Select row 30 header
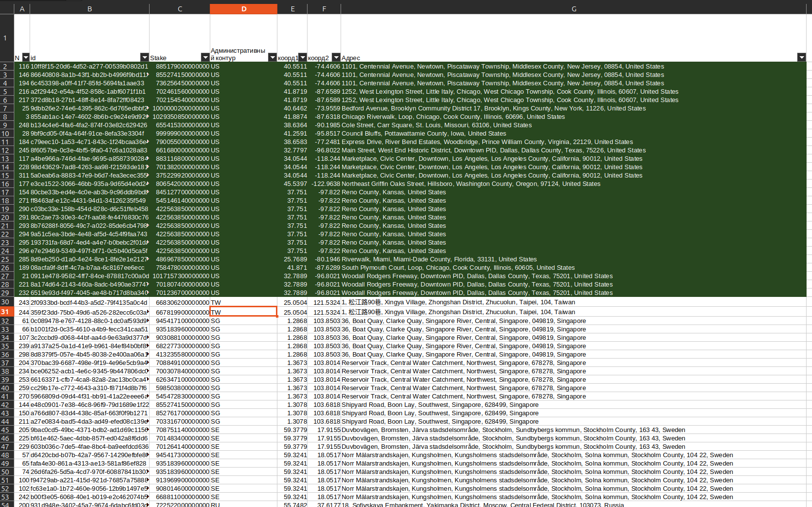Image resolution: width=812 pixels, height=507 pixels. pos(7,302)
